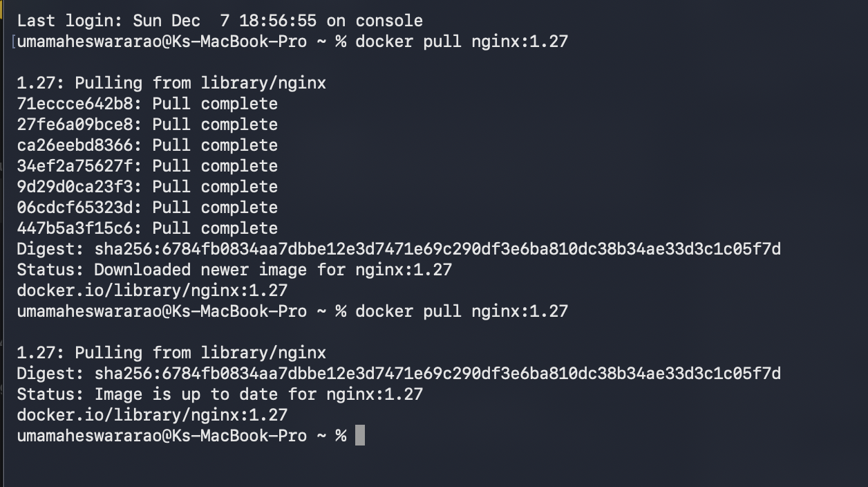This screenshot has width=868, height=487.
Task: Click 'Status: Image is up to date' line
Action: [220, 394]
